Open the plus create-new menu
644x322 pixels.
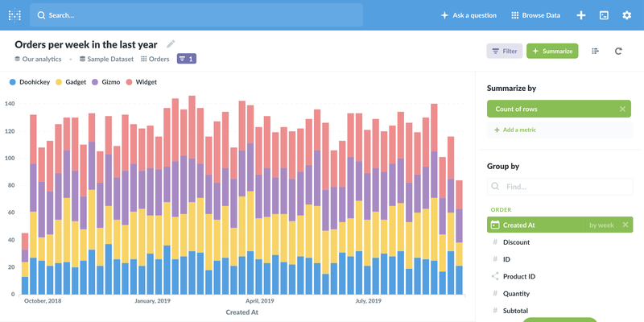click(x=581, y=15)
